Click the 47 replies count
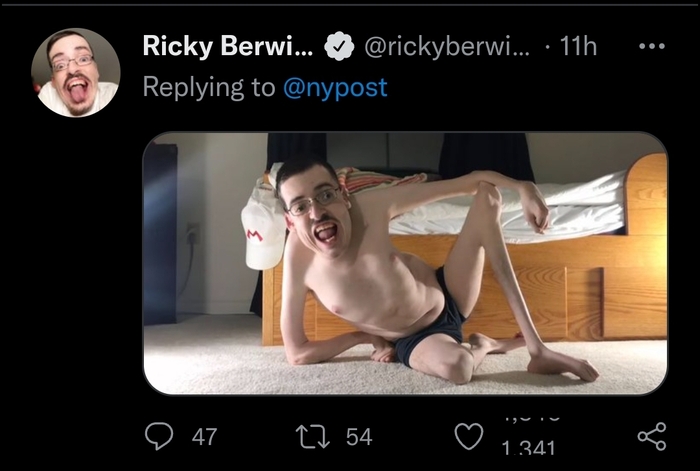 click(x=203, y=436)
